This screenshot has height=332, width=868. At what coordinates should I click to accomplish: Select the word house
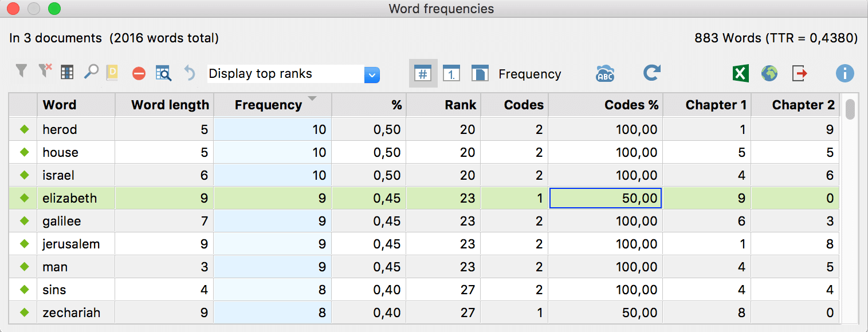[60, 152]
